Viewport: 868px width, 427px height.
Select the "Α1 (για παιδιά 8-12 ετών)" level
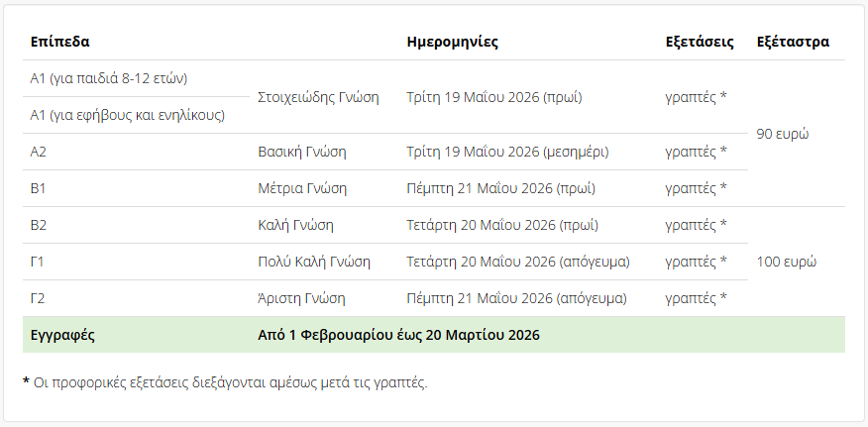[x=109, y=78]
